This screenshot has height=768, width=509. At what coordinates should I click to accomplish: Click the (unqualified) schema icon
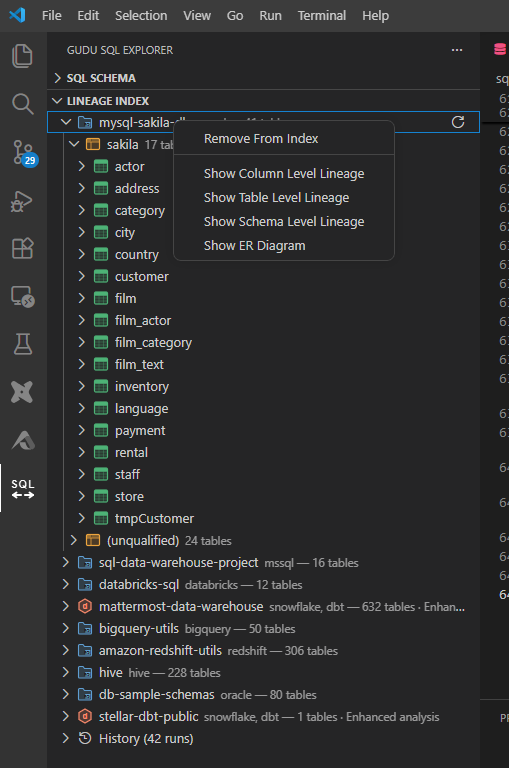tap(93, 540)
